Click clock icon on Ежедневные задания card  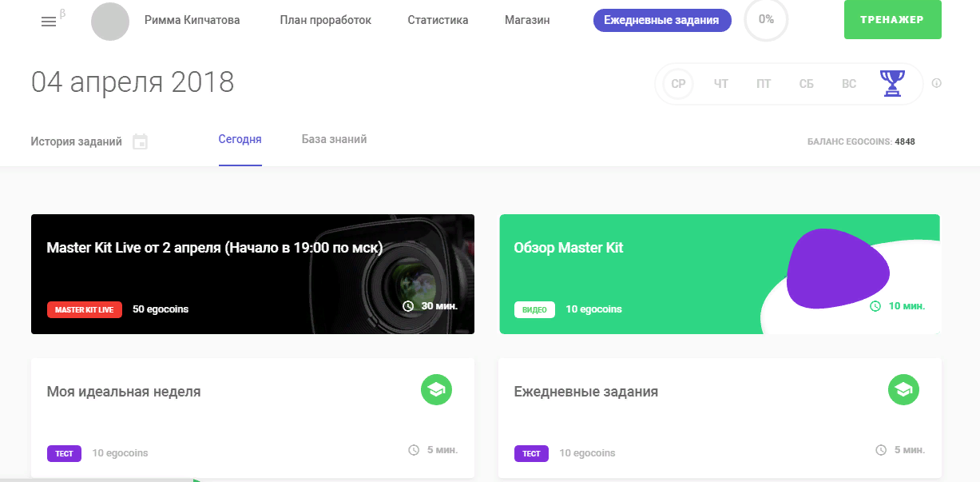pos(881,450)
